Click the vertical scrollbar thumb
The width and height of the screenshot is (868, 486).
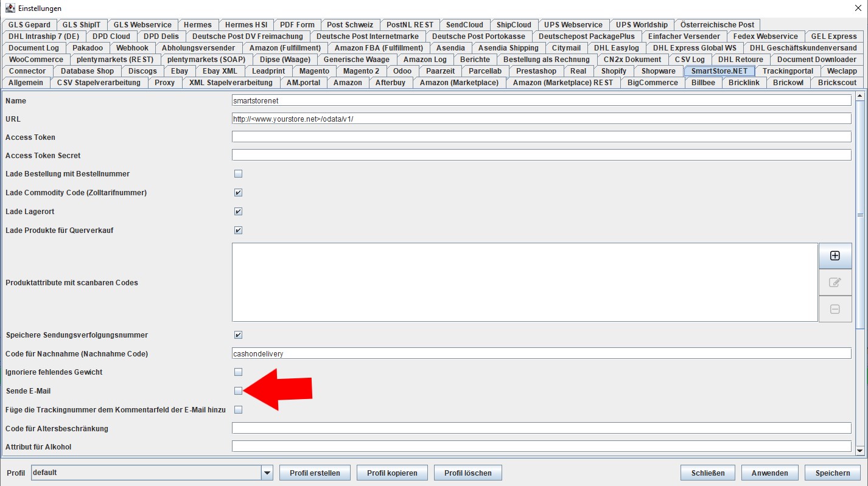point(860,215)
